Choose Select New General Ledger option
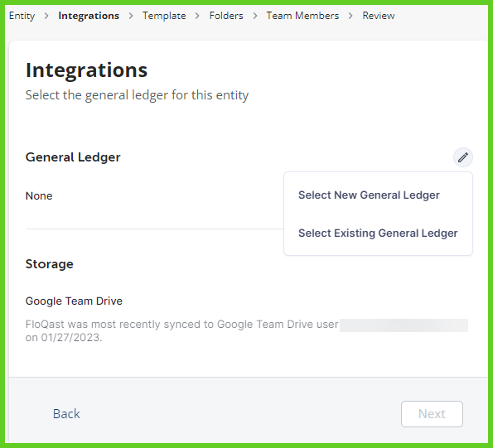The width and height of the screenshot is (493, 448). 369,195
